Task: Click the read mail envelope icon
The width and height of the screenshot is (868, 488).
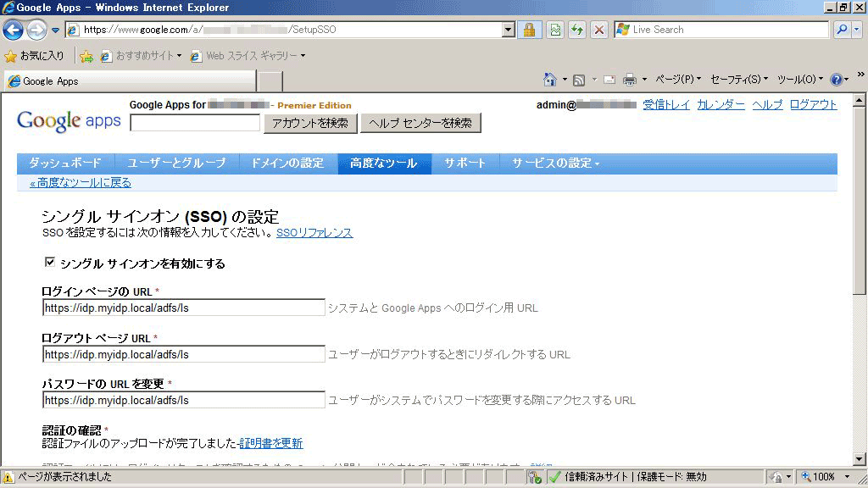Action: point(609,80)
